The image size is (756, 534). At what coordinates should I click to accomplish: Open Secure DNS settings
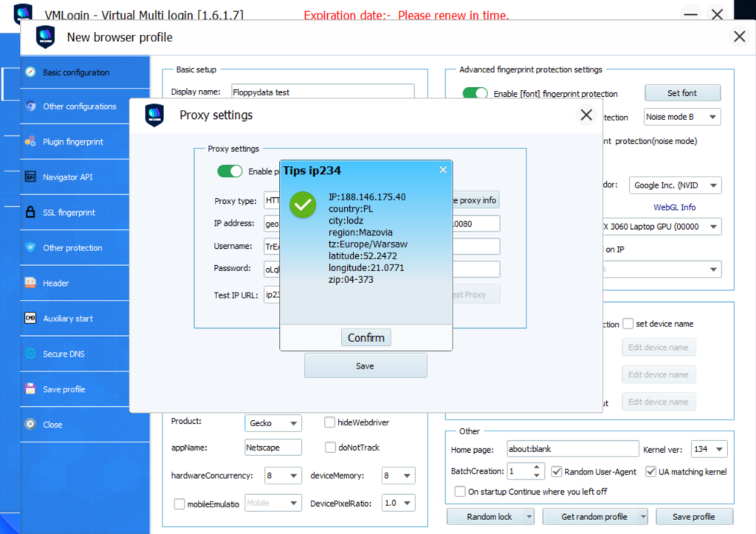pos(75,354)
